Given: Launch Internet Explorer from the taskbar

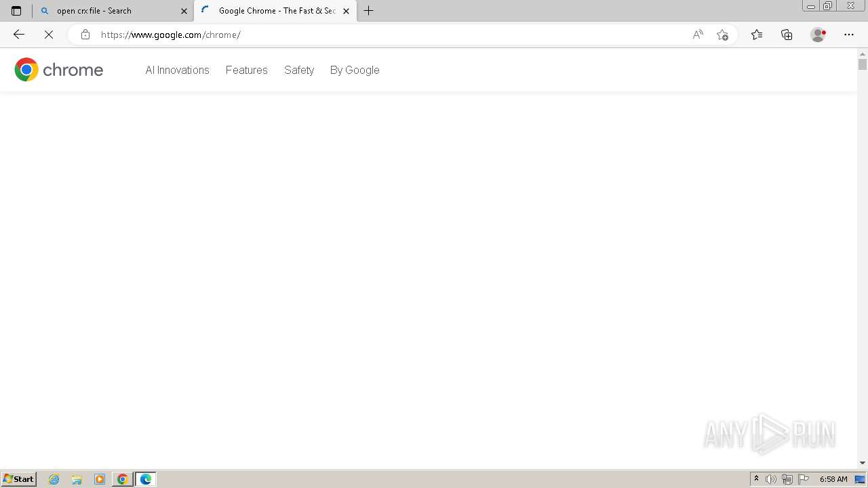Looking at the screenshot, I should click(x=54, y=479).
